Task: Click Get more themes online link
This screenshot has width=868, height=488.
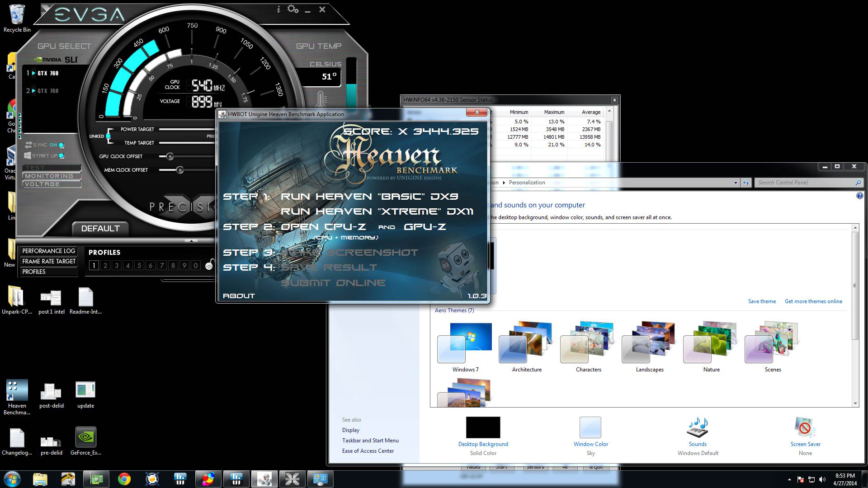Action: click(813, 301)
